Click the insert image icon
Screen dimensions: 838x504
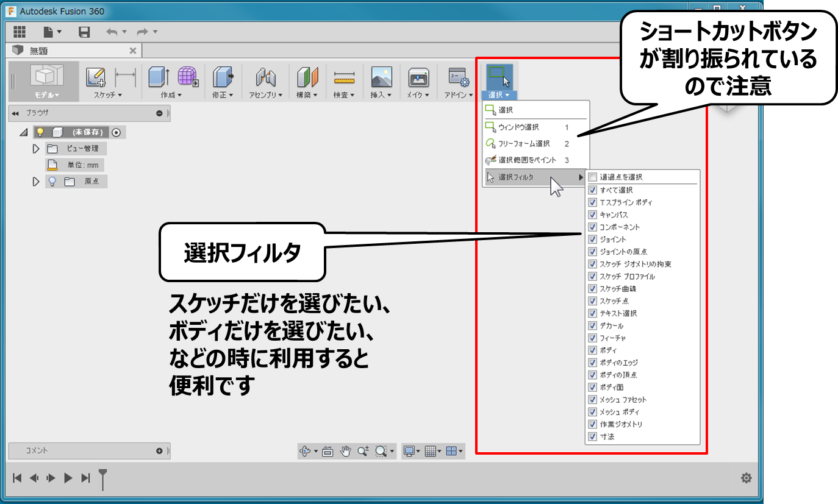[x=382, y=77]
